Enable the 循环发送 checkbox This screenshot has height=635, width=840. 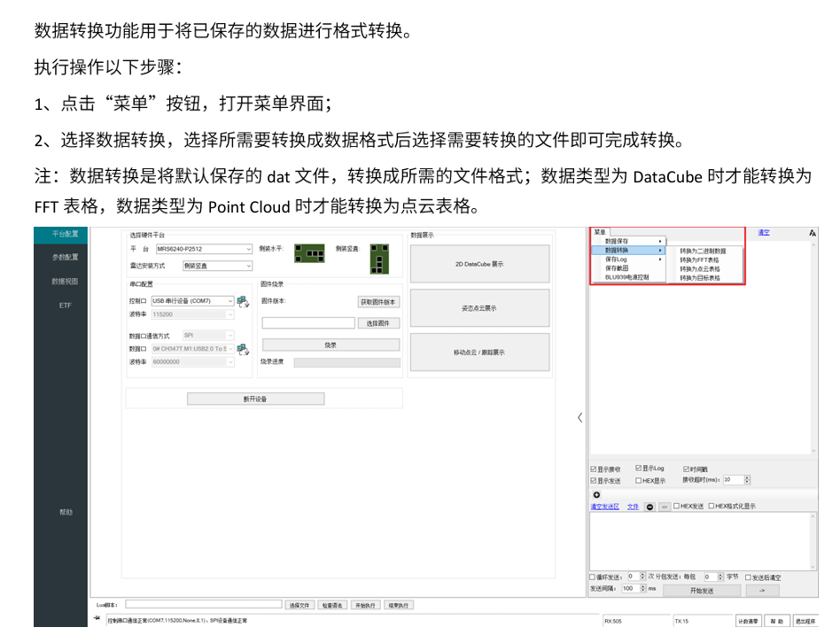[x=593, y=577]
